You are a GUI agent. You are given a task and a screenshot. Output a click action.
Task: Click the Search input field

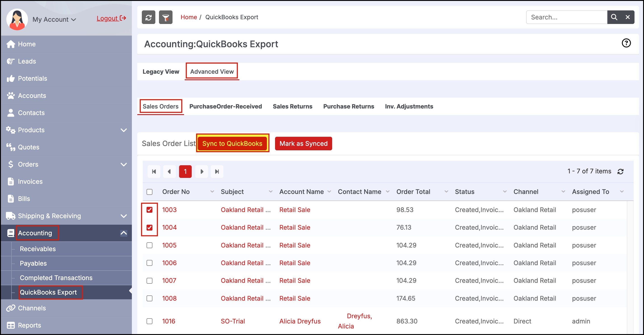click(x=566, y=17)
